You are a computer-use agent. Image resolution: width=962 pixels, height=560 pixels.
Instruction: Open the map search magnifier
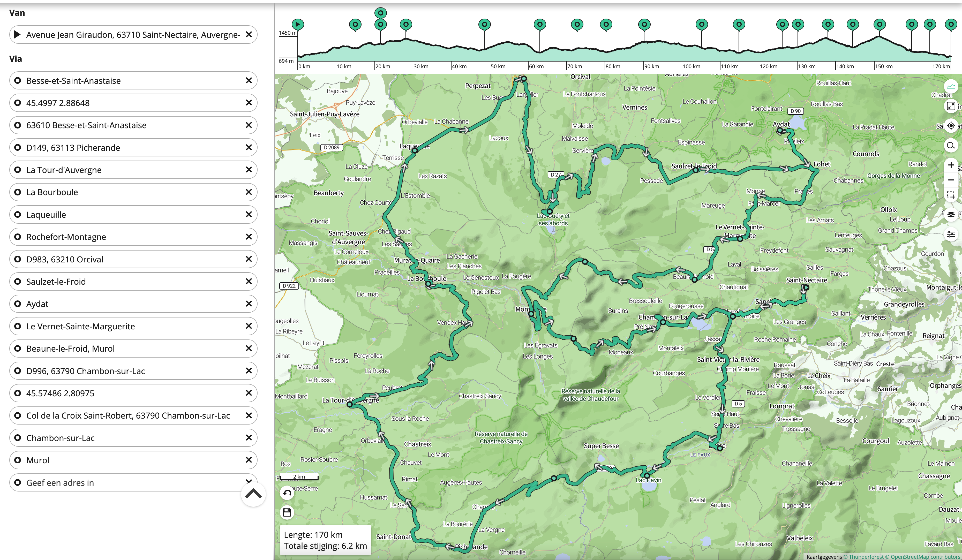pos(951,146)
